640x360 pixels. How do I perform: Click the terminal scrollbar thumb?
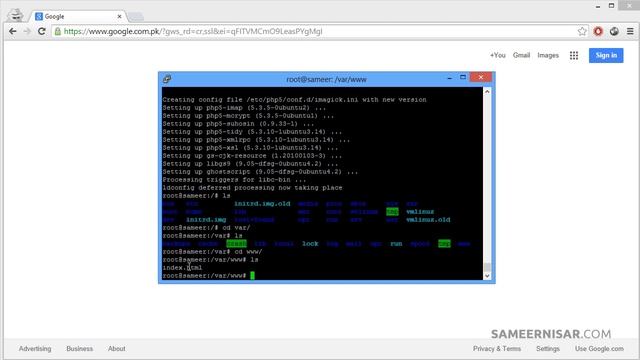tap(487, 267)
